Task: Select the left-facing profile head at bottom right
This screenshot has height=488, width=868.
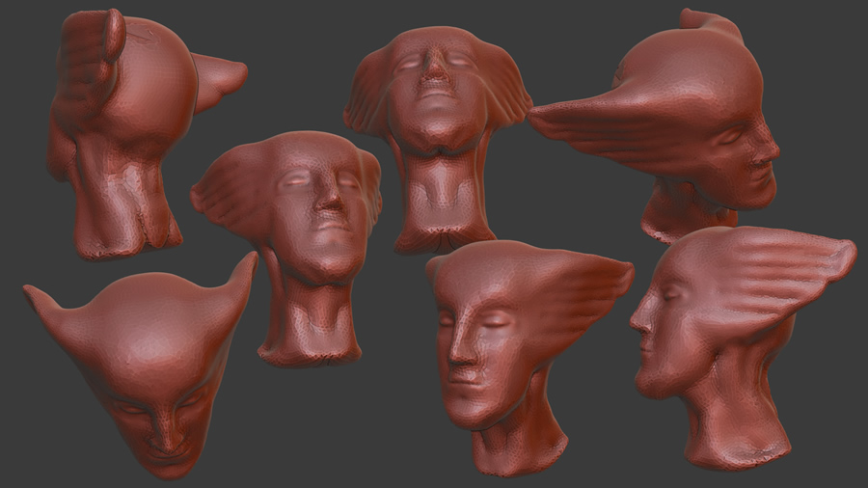Action: point(723,338)
